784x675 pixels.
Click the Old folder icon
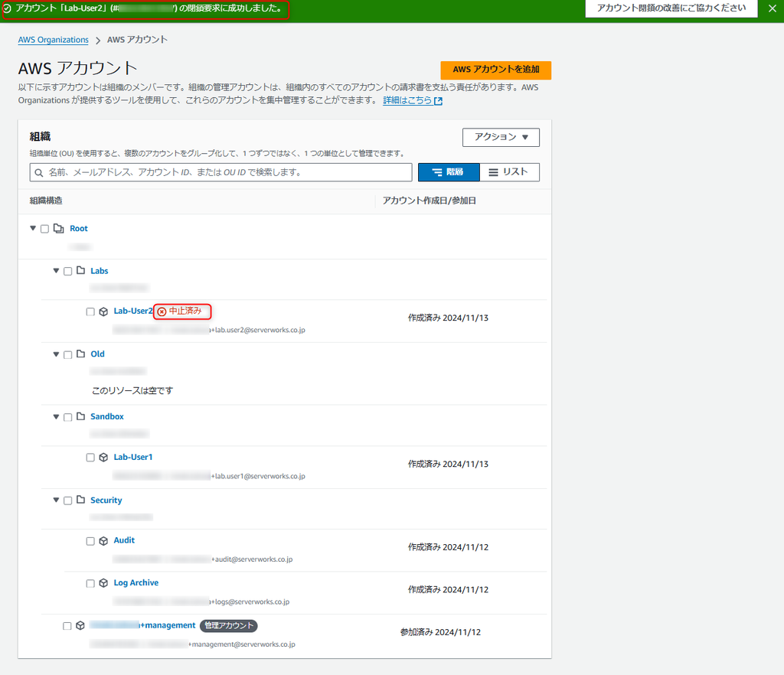click(80, 354)
